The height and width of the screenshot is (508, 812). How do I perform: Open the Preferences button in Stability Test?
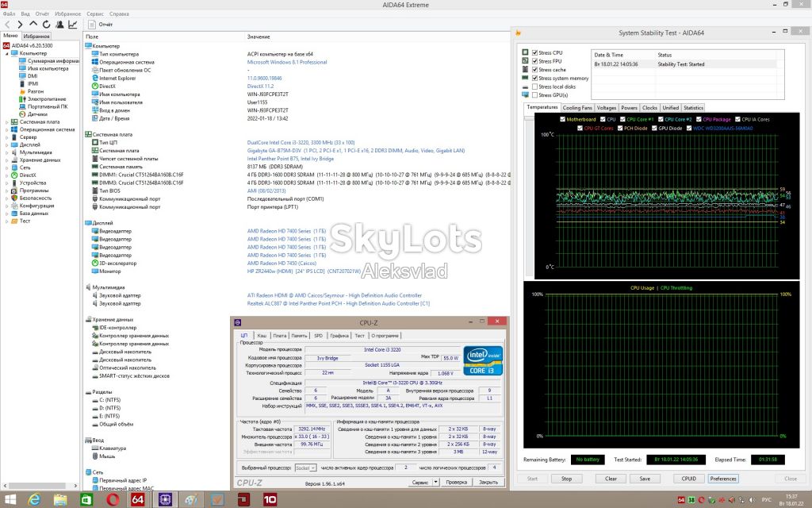tap(723, 479)
